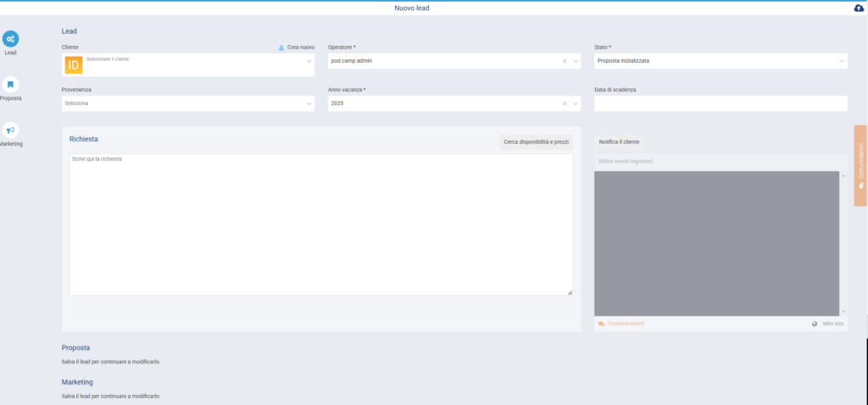Click the Lead sidebar icon
868x405 pixels.
tap(11, 39)
